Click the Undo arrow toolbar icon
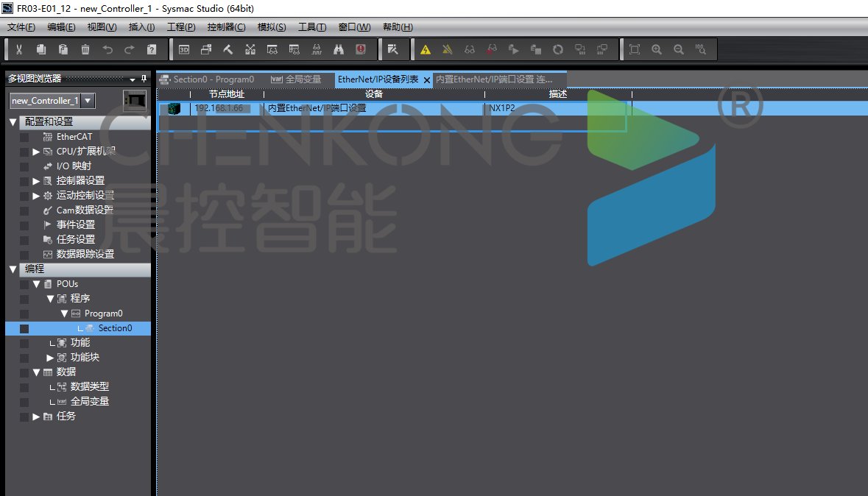The image size is (868, 496). [107, 49]
